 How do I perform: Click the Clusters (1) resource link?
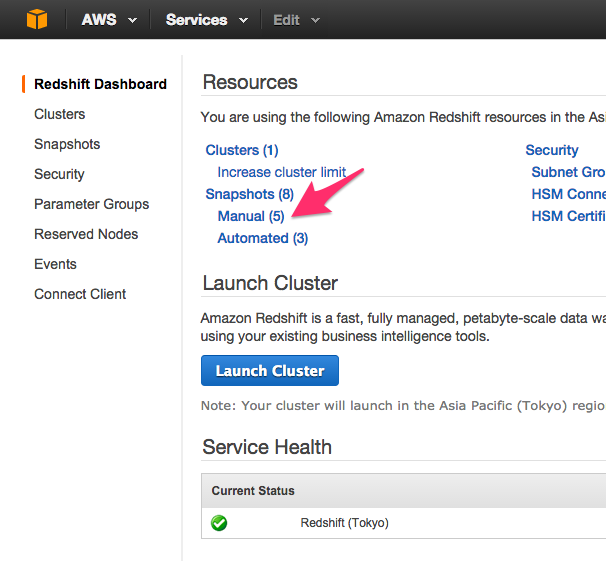click(x=242, y=150)
